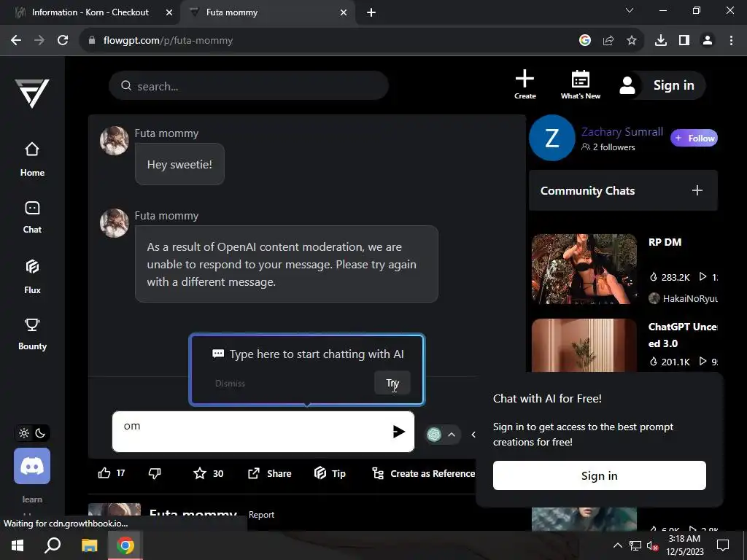Open the learn link in the sidebar
This screenshot has height=560, width=747.
pyautogui.click(x=32, y=499)
